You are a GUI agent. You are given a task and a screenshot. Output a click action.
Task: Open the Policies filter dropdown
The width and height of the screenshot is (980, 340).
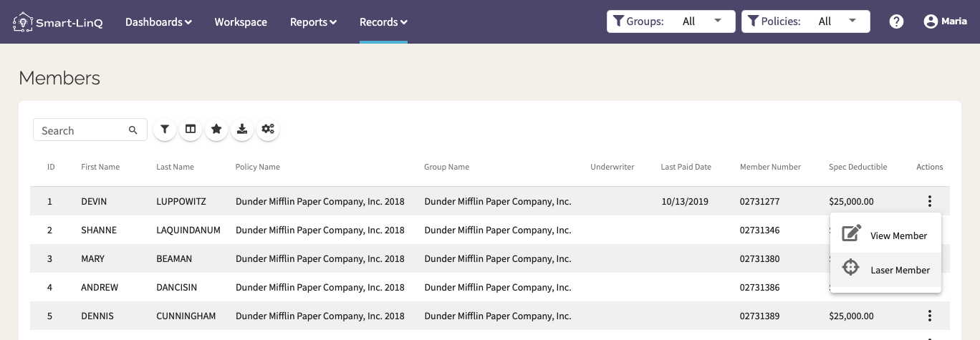(x=805, y=21)
